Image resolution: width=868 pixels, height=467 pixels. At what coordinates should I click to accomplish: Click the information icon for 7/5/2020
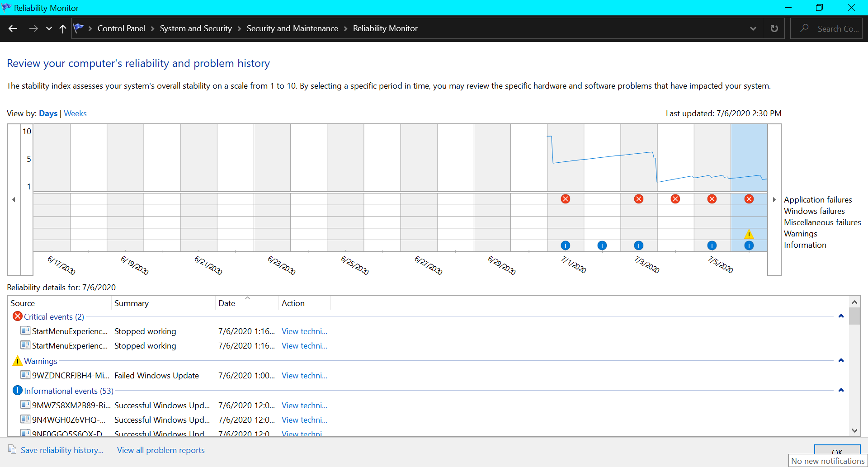(712, 245)
